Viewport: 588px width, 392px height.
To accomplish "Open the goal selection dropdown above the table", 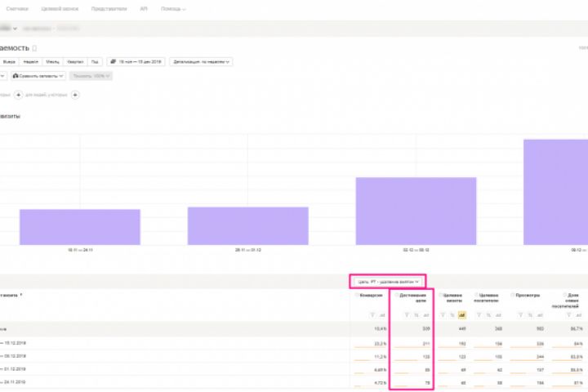I will click(388, 282).
